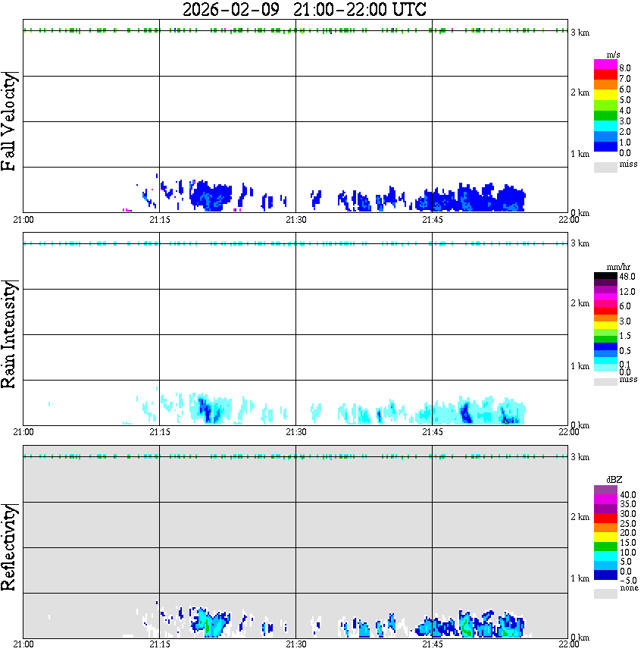Click the 3.0 value in the m/s legend
This screenshot has height=658, width=644.
coord(625,121)
